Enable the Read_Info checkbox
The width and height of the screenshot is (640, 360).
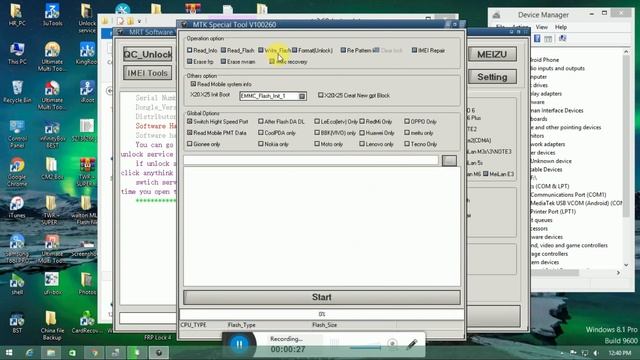[x=189, y=50]
